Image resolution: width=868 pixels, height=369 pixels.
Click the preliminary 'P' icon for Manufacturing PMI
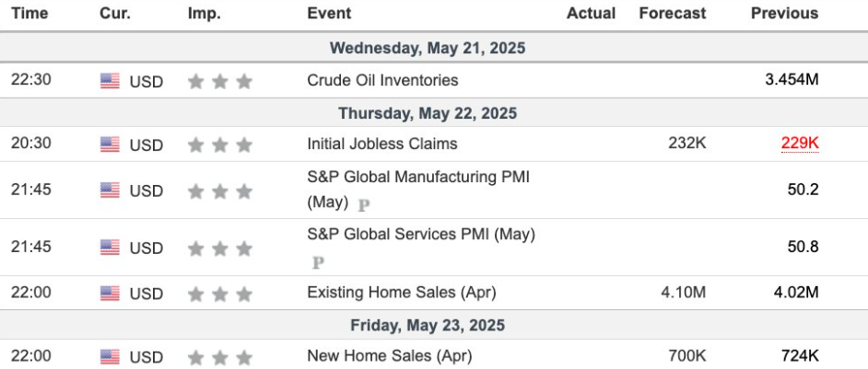(x=362, y=204)
